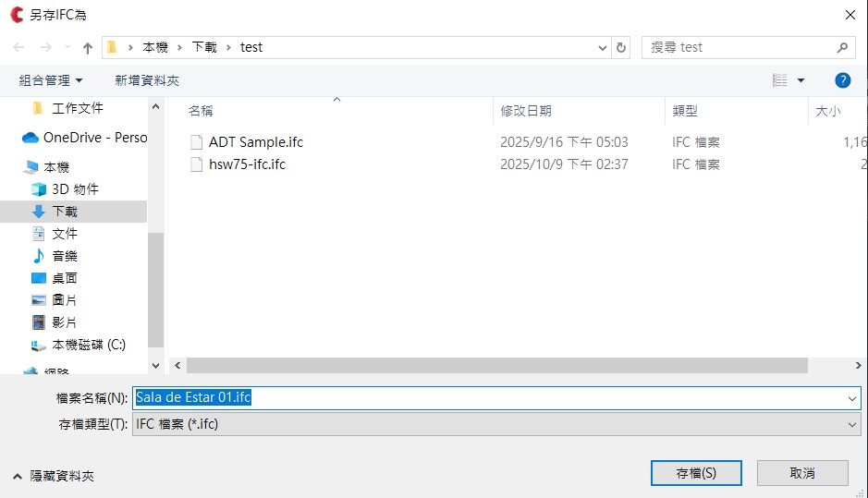
Task: Cancel the dialog with 取消
Action: tap(802, 473)
